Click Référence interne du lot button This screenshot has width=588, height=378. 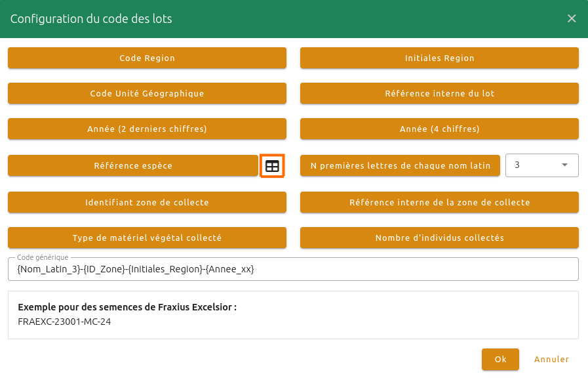click(439, 93)
